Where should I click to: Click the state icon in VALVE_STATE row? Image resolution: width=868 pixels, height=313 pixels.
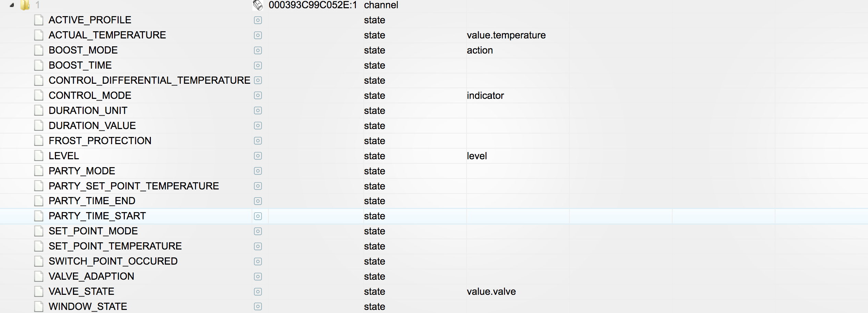click(258, 292)
